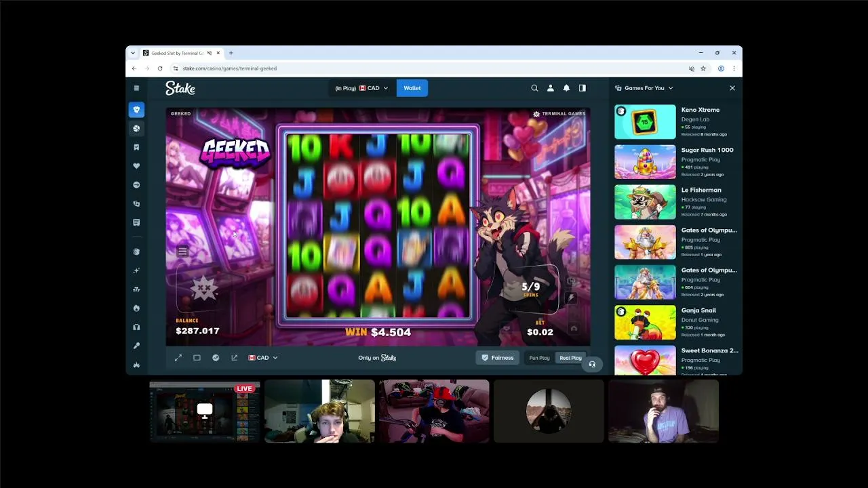Close the Geeked Slot browser tab
The width and height of the screenshot is (868, 488).
[218, 53]
